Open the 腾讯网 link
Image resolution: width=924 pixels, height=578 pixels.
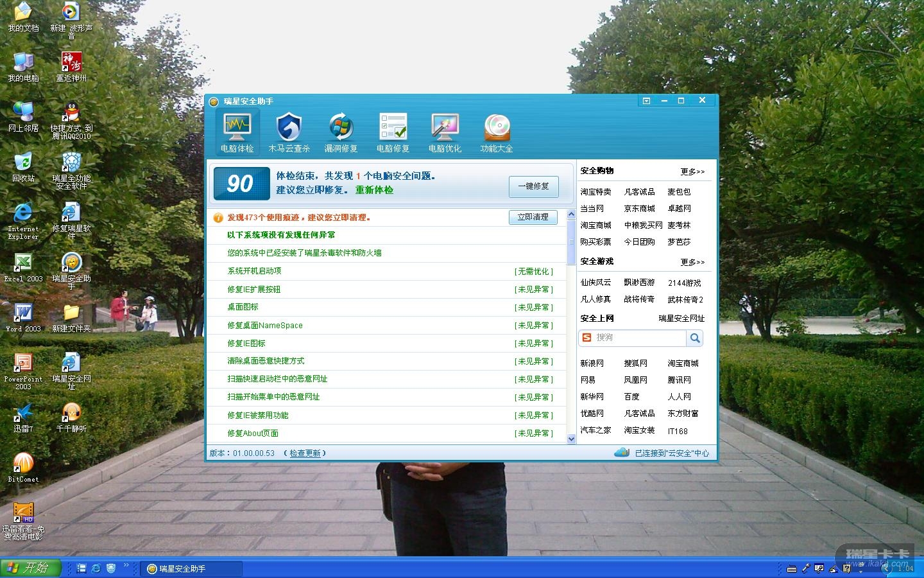pyautogui.click(x=679, y=380)
